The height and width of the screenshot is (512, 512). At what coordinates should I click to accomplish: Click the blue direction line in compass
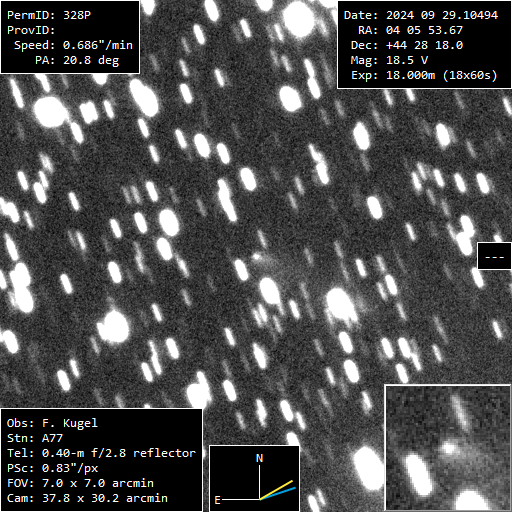(278, 494)
